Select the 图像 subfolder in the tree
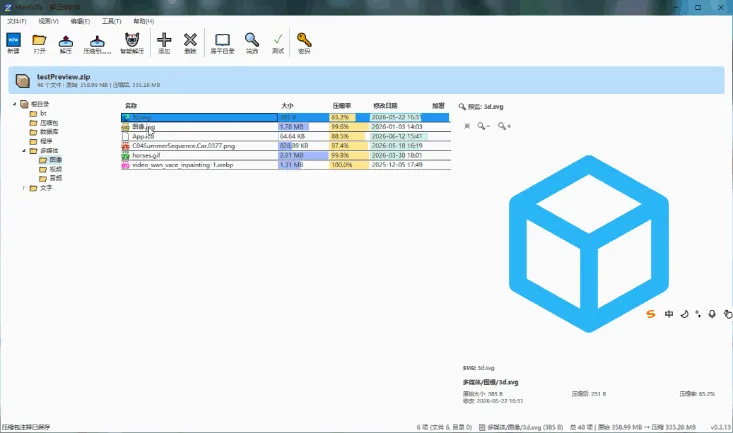733x433 pixels. [55, 160]
